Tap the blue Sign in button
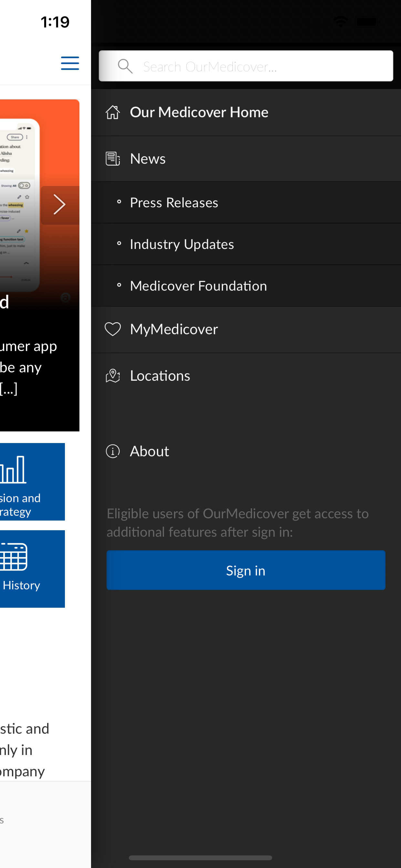The height and width of the screenshot is (868, 401). coord(246,570)
